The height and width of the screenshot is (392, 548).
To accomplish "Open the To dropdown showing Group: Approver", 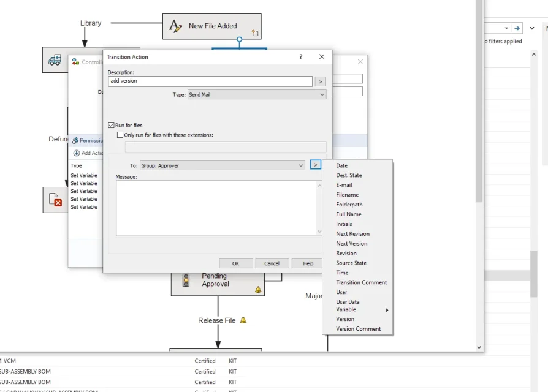I will click(222, 165).
